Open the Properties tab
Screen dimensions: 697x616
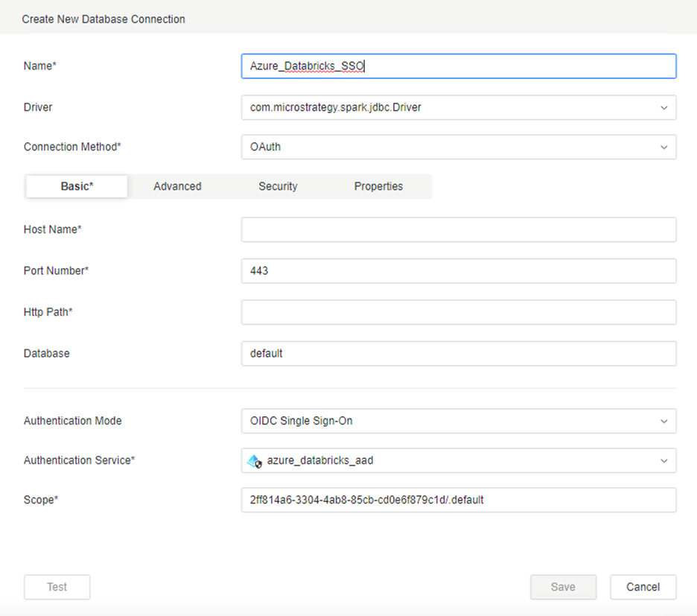pos(378,186)
